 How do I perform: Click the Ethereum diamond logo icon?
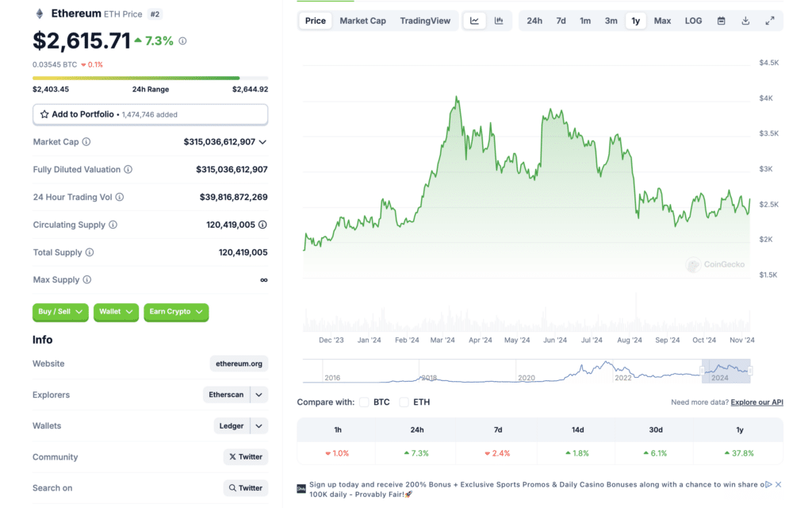click(40, 13)
